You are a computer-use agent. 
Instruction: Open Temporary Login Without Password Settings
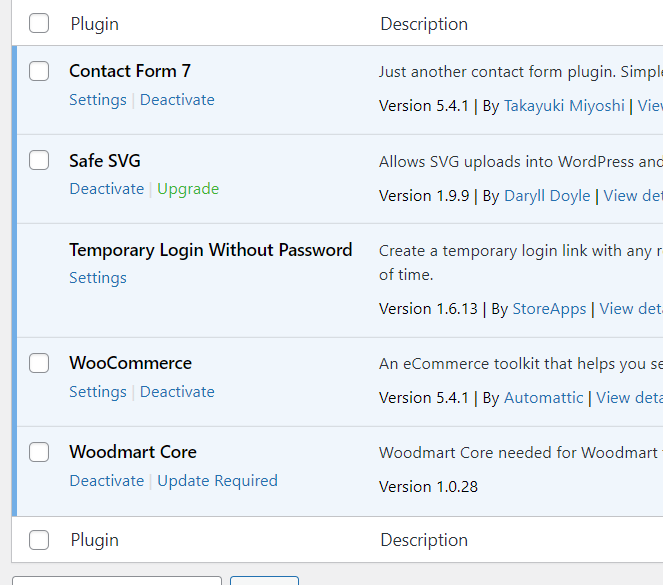point(98,278)
